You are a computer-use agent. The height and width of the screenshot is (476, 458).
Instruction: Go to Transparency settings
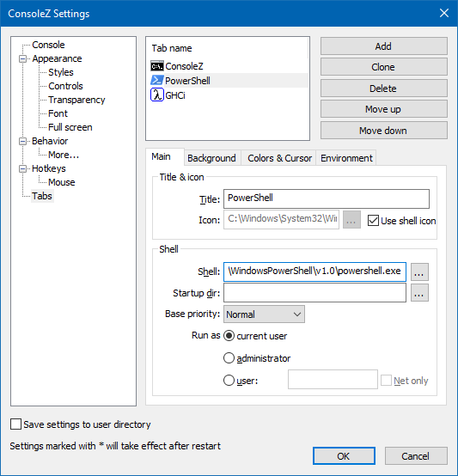pos(76,100)
